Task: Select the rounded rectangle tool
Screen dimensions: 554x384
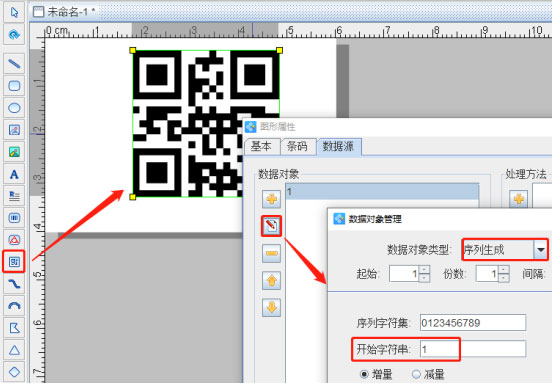Action: click(14, 86)
